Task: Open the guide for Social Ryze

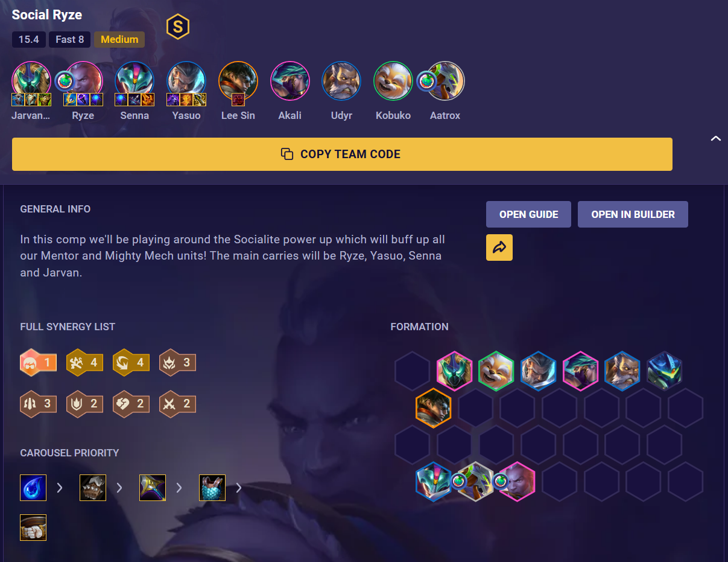Action: 528,214
